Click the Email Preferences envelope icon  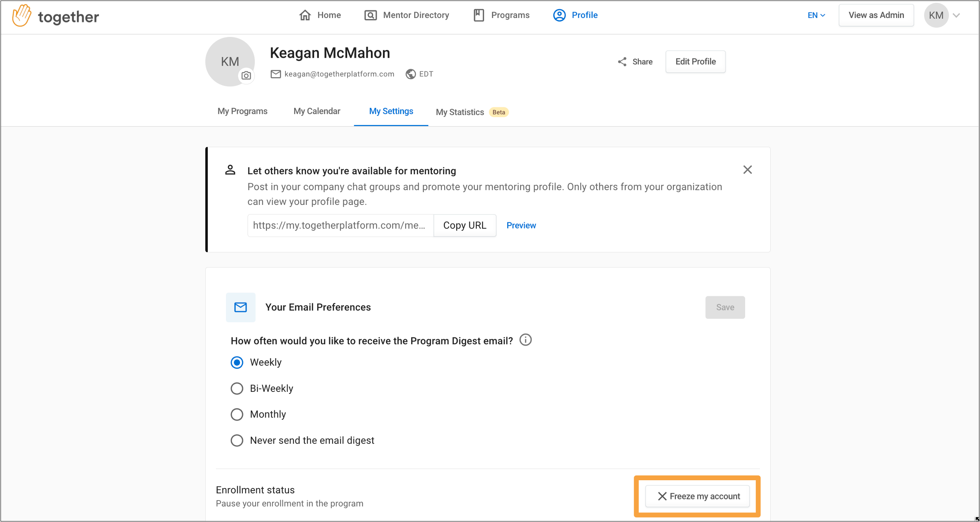click(240, 307)
